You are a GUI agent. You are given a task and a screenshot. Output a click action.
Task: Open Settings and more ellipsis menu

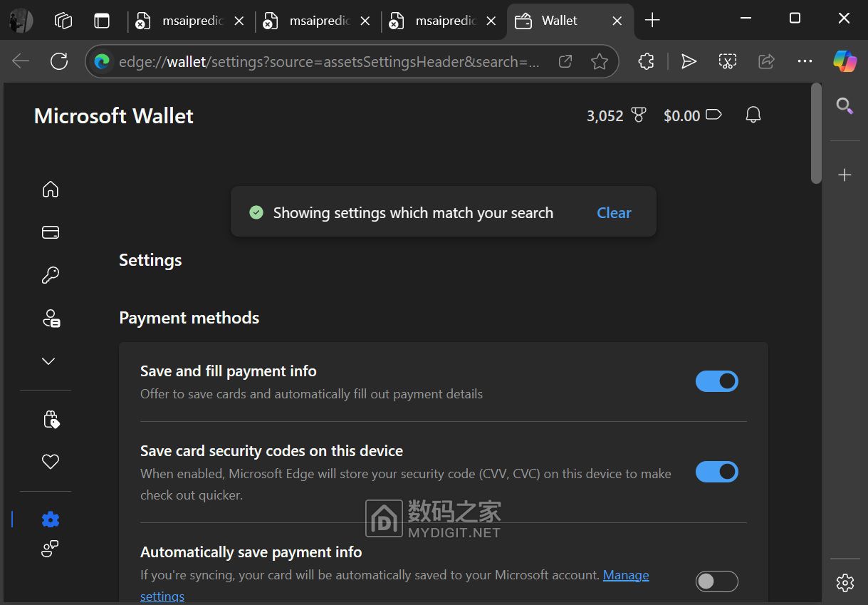(805, 61)
